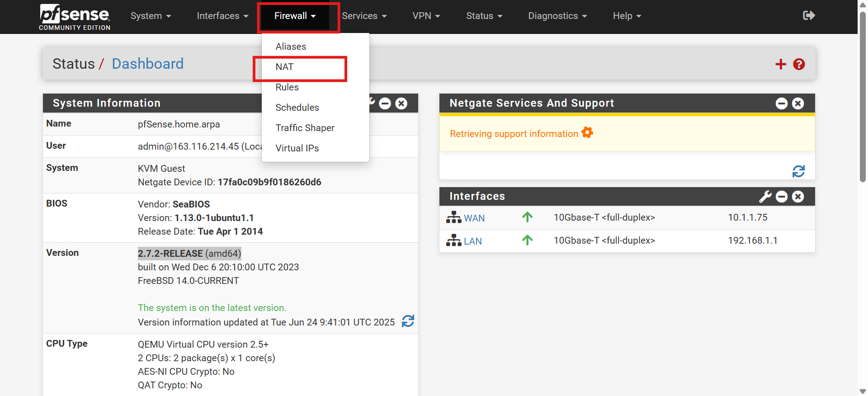Open the WAN interface link
The image size is (868, 396).
474,218
